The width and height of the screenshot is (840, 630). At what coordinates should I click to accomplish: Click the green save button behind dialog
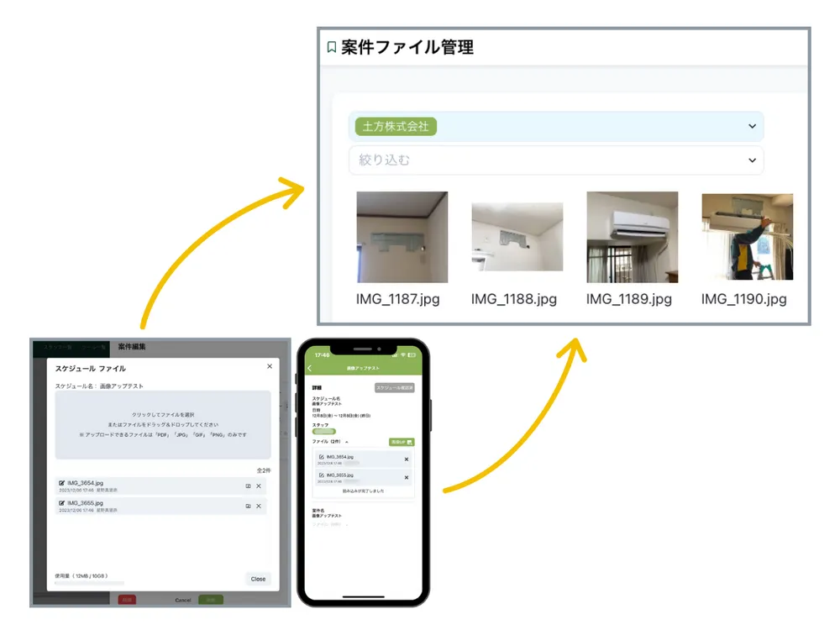[211, 600]
